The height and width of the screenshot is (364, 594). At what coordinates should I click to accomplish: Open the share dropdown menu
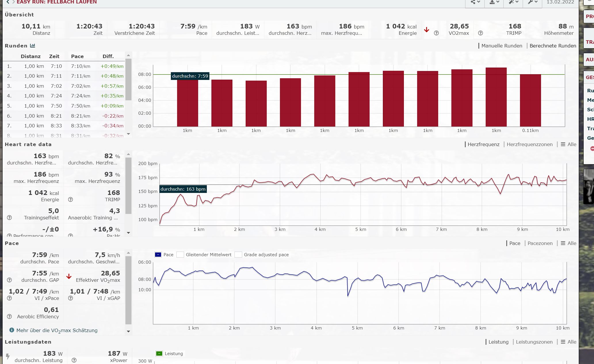pyautogui.click(x=475, y=2)
